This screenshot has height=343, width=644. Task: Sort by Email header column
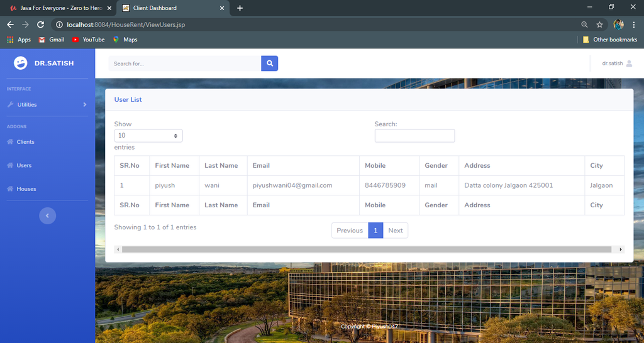[x=303, y=166]
